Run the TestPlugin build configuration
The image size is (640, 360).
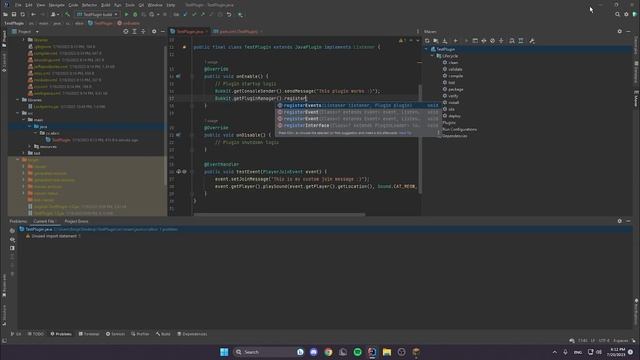point(127,14)
